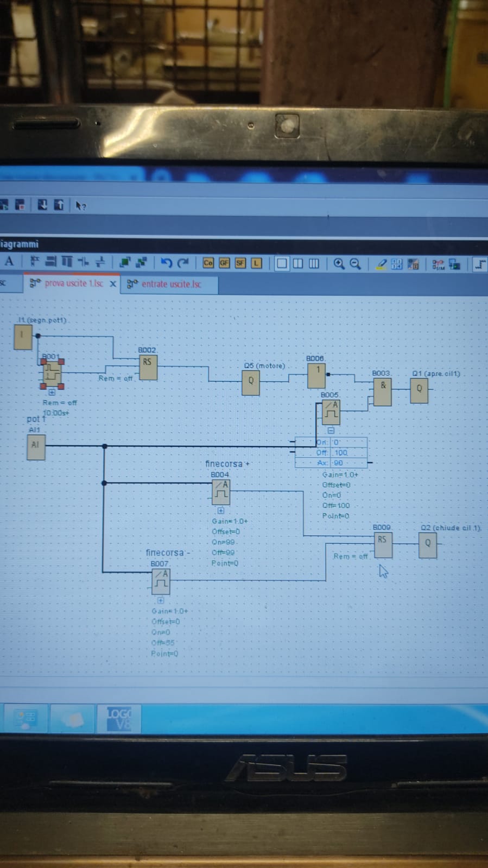
Task: Toggle three-window split view layout
Action: 314,264
